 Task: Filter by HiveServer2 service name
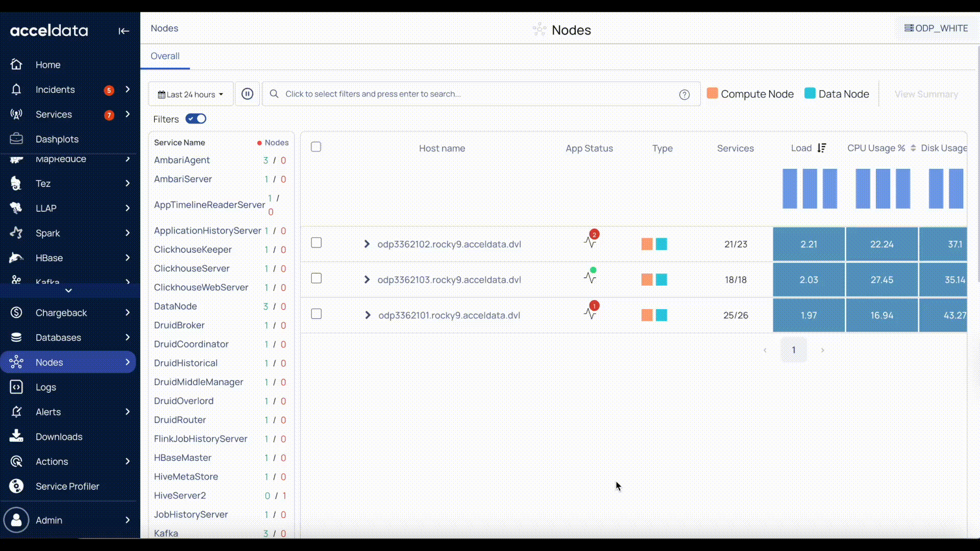(x=180, y=495)
